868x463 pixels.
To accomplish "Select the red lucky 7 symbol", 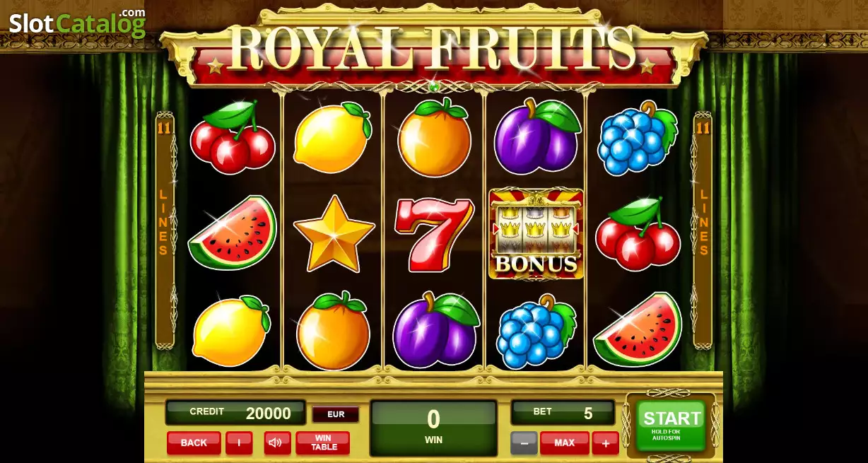I will (x=433, y=234).
